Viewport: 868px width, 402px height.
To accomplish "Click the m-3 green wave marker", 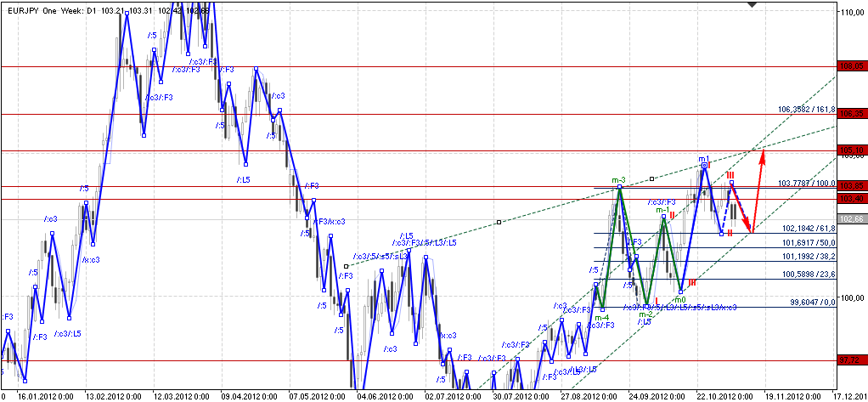I will 619,180.
